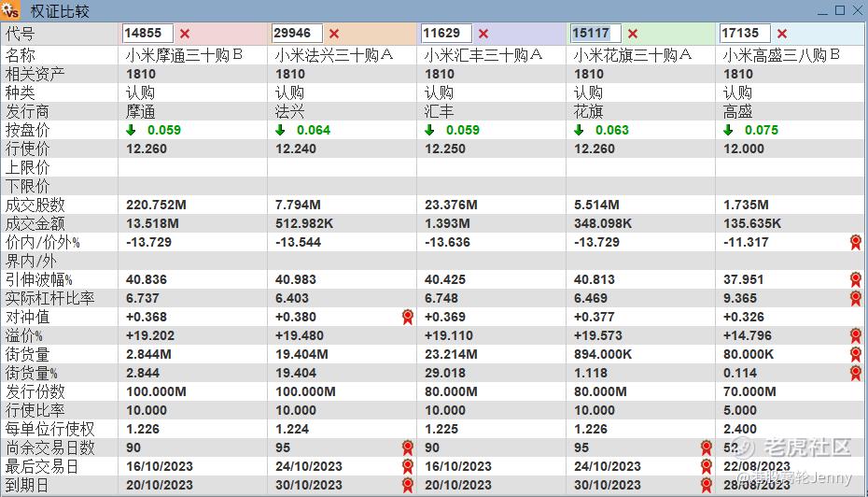Click the down arrow beside price 0.063
The width and height of the screenshot is (868, 497).
[579, 130]
